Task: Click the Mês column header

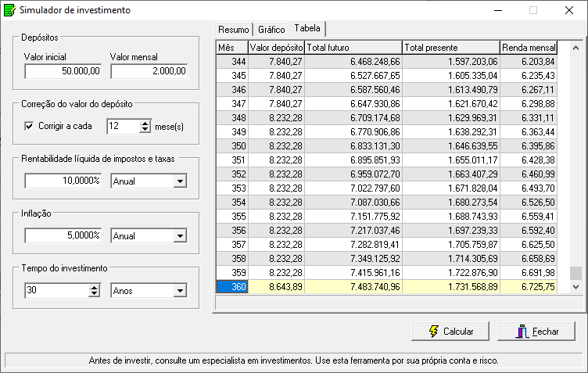Action: pyautogui.click(x=232, y=48)
